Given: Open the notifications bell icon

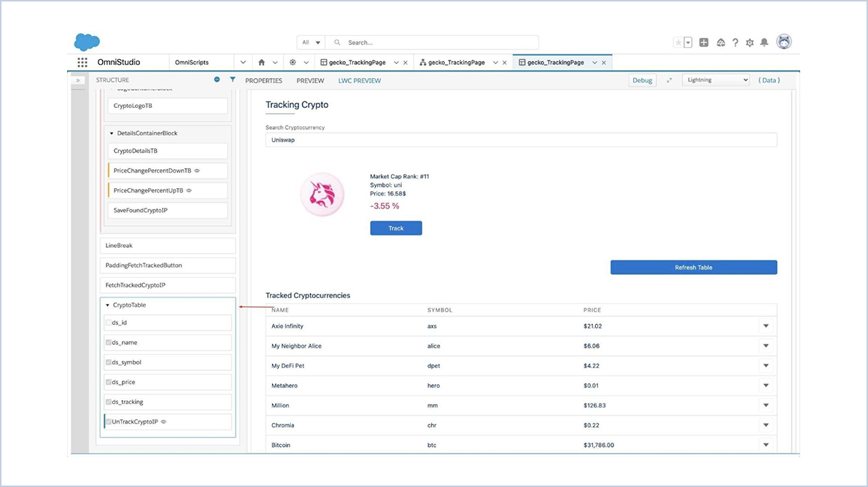Looking at the screenshot, I should [764, 42].
